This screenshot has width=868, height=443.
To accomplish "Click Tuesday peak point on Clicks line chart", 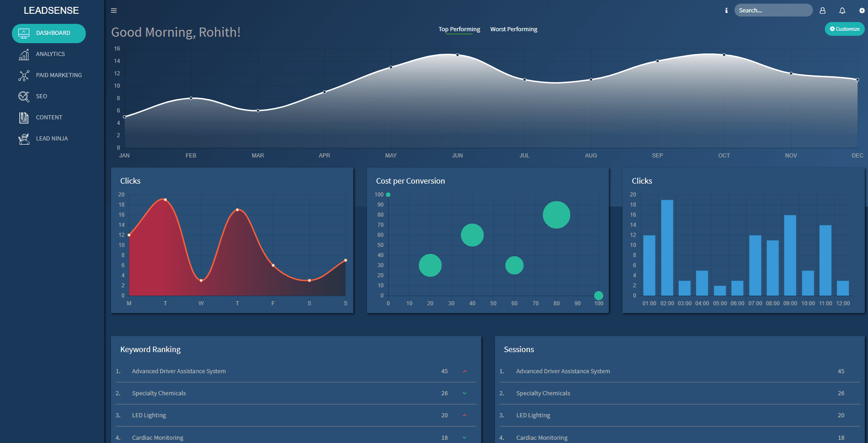I will pyautogui.click(x=165, y=200).
